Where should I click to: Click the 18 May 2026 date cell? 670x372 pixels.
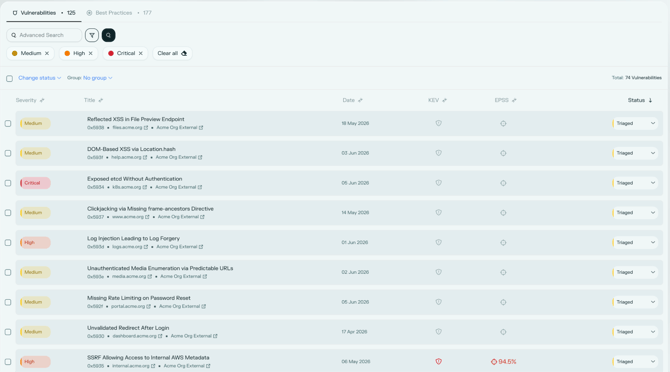(x=355, y=123)
